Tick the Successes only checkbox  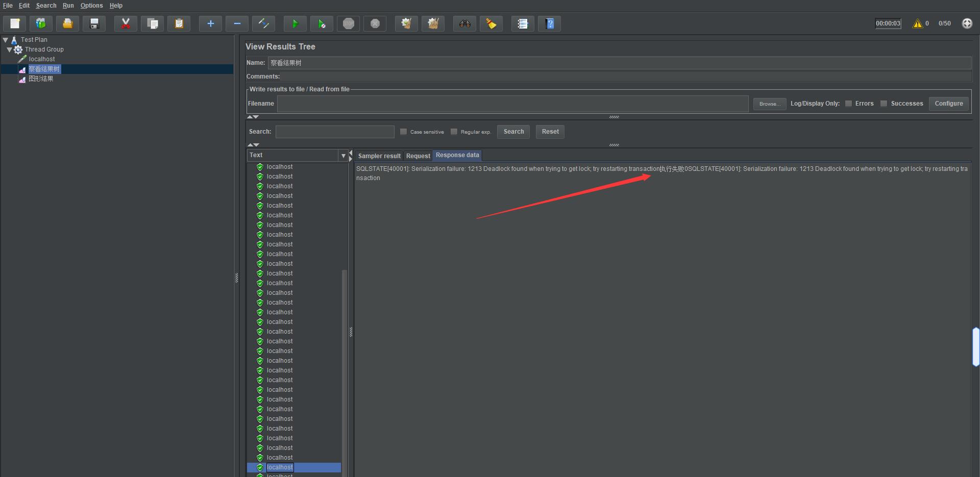(884, 104)
